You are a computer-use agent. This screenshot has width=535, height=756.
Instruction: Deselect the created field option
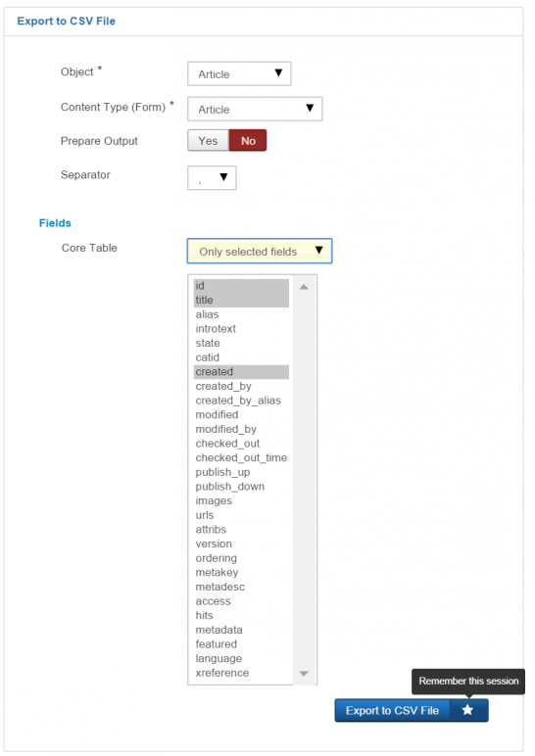click(241, 372)
